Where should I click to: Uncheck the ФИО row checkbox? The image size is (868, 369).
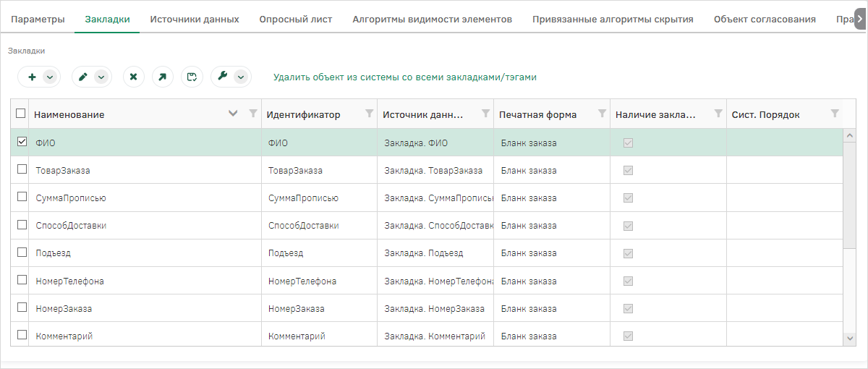(22, 143)
